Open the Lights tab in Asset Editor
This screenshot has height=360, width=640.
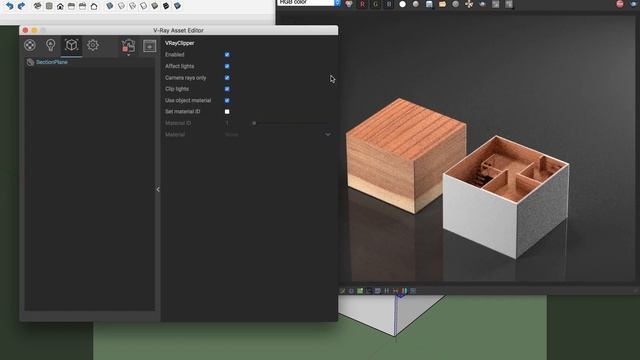[x=51, y=45]
